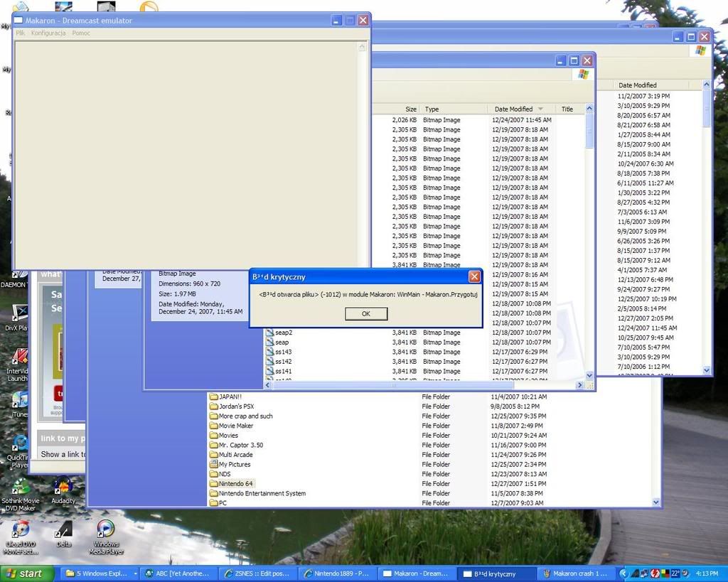
Task: Select the InterVideo Launcher desktop icon
Action: click(x=18, y=366)
